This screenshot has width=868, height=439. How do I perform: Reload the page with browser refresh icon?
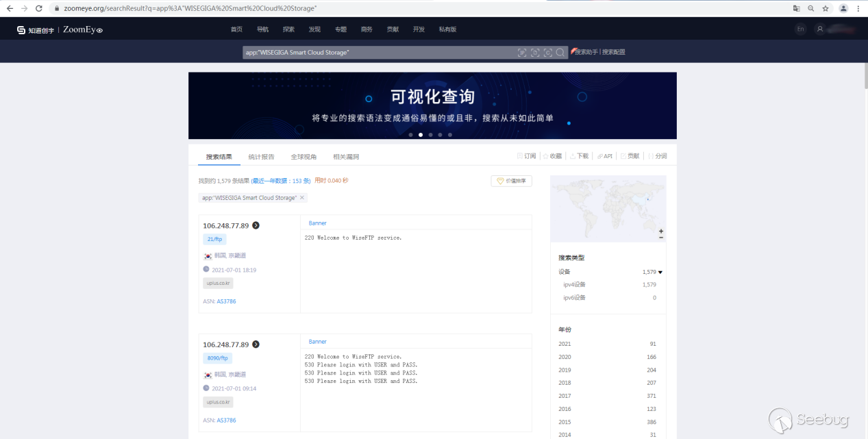point(39,8)
